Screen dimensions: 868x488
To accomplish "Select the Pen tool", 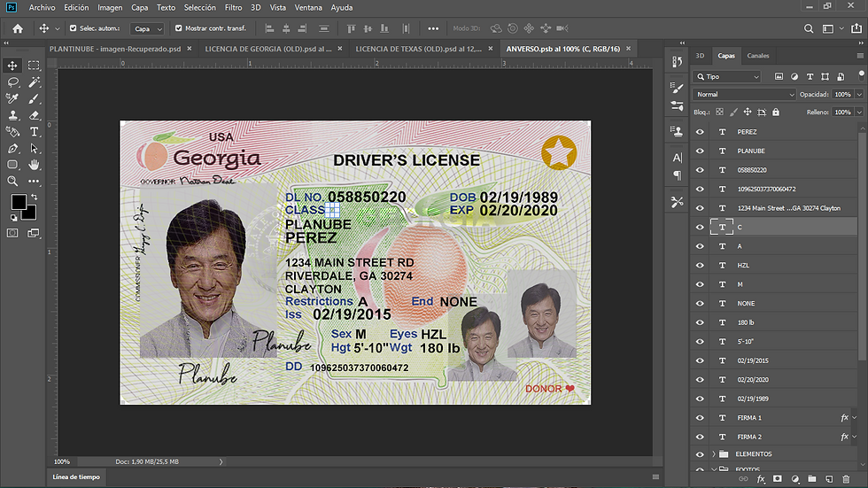I will point(12,148).
